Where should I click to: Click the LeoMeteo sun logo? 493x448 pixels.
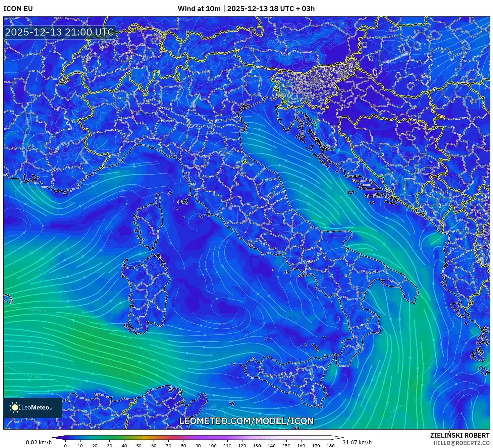(x=15, y=408)
